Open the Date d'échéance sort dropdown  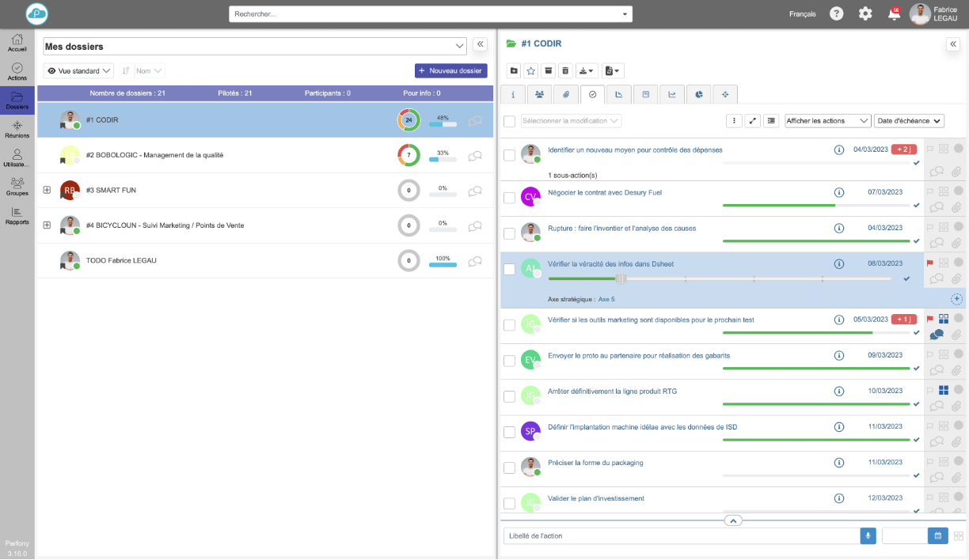[x=909, y=121]
